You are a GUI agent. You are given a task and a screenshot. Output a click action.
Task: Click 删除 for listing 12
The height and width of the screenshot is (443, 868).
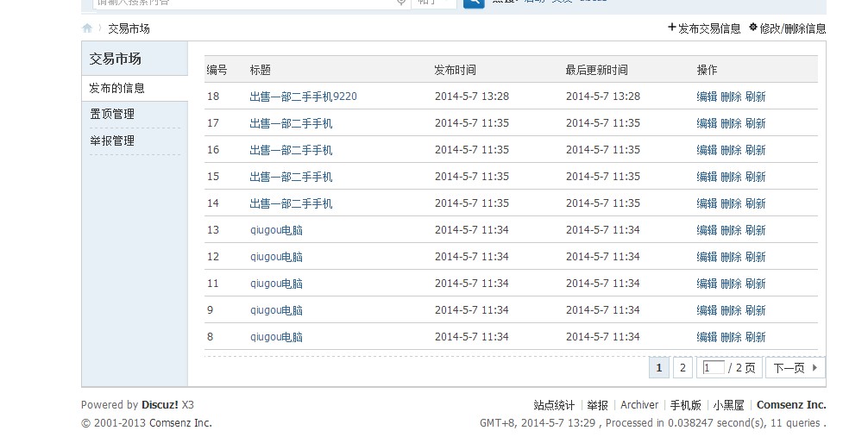732,257
